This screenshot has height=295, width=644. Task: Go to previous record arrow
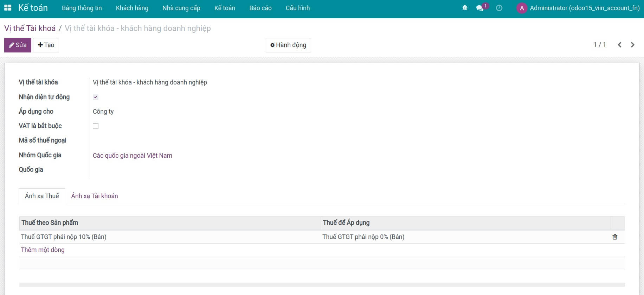click(x=619, y=45)
